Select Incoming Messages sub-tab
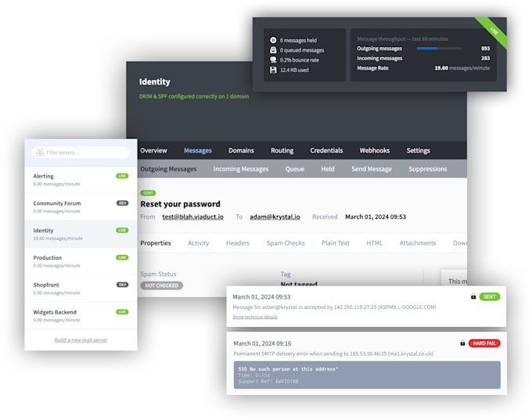This screenshot has width=532, height=420. 241,169
